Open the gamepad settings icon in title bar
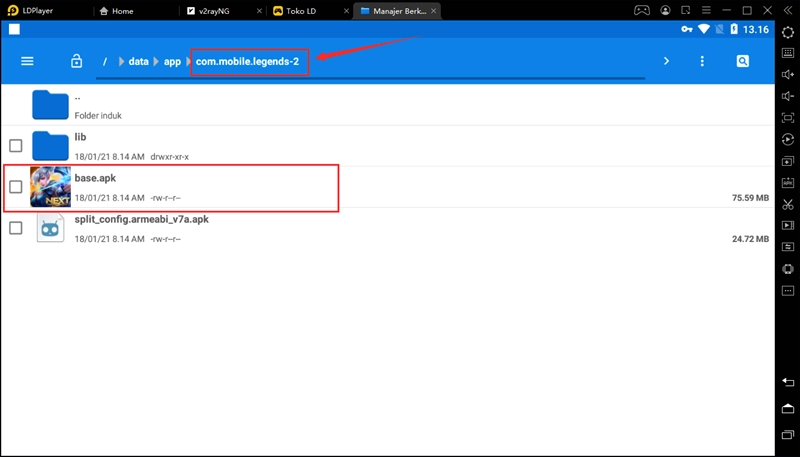The height and width of the screenshot is (457, 800). coord(641,10)
